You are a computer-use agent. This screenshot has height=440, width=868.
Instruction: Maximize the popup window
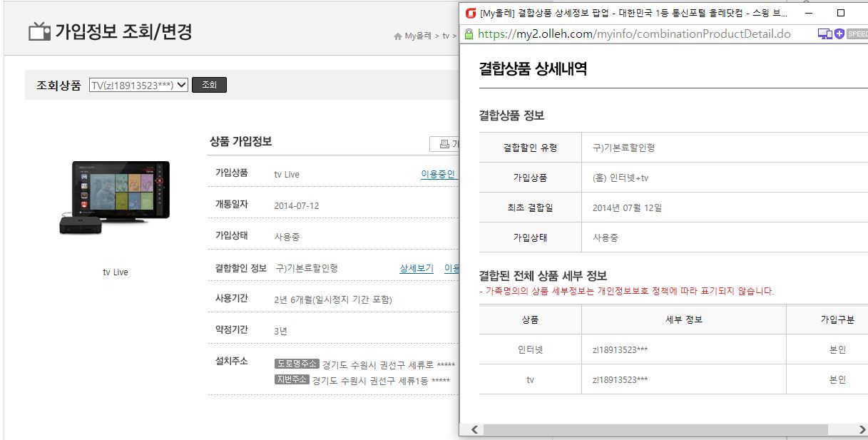pyautogui.click(x=840, y=13)
